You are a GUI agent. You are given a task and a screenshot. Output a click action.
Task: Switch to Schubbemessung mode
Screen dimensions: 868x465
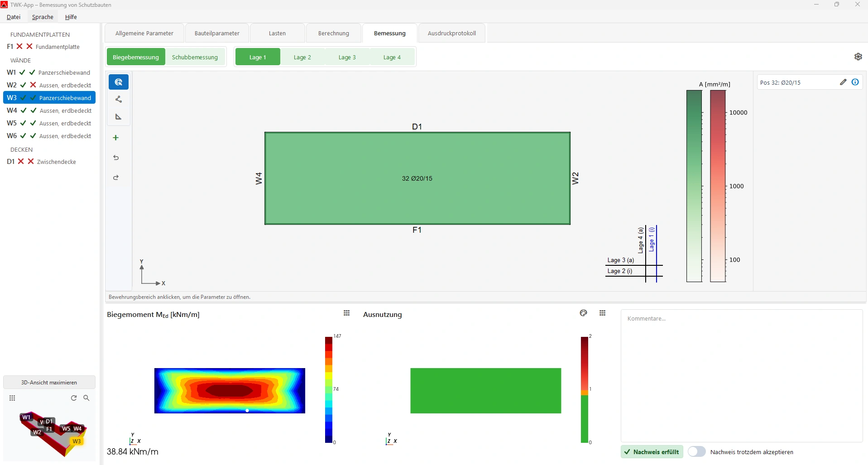pyautogui.click(x=195, y=57)
